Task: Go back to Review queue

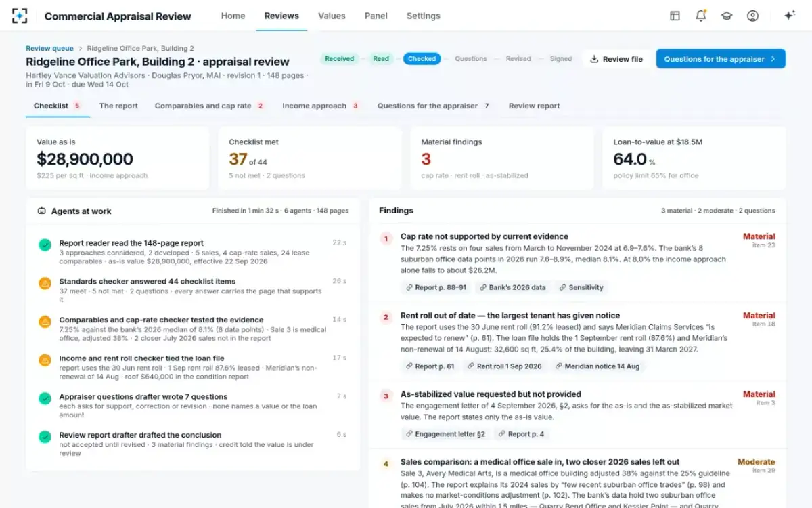Action: pos(49,49)
